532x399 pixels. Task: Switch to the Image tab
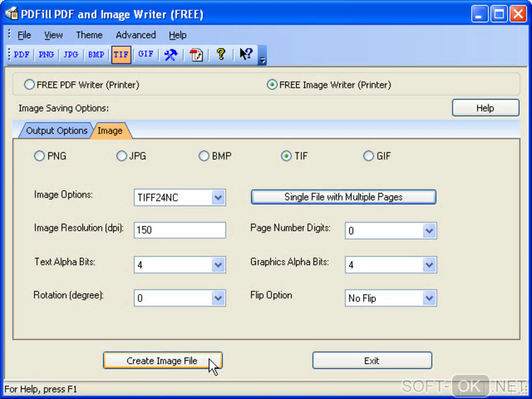tap(110, 130)
